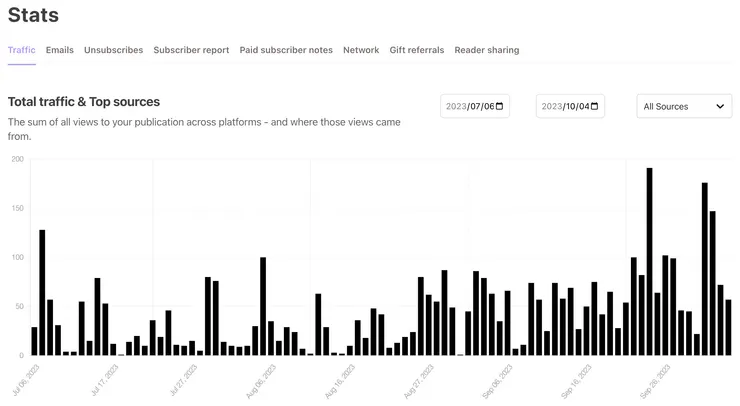
Task: Click the Aug 06, 2023 axis label
Action: pyautogui.click(x=261, y=381)
